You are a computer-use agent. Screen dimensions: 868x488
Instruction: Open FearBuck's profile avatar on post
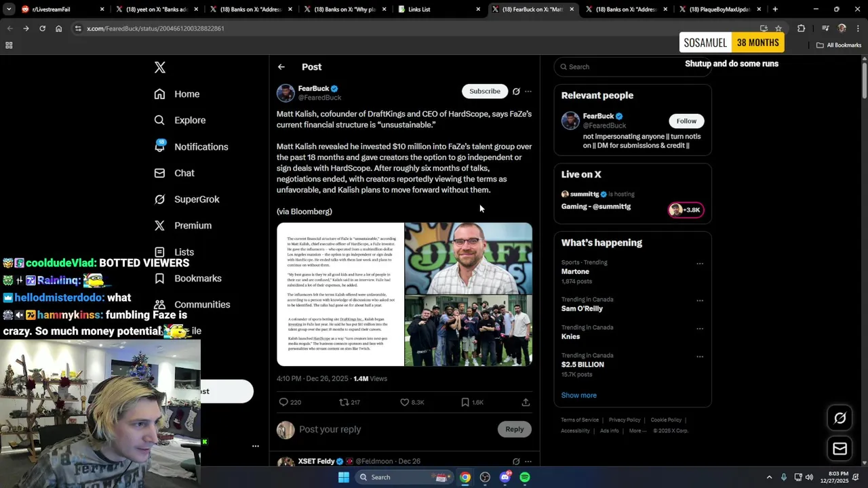pyautogui.click(x=285, y=93)
